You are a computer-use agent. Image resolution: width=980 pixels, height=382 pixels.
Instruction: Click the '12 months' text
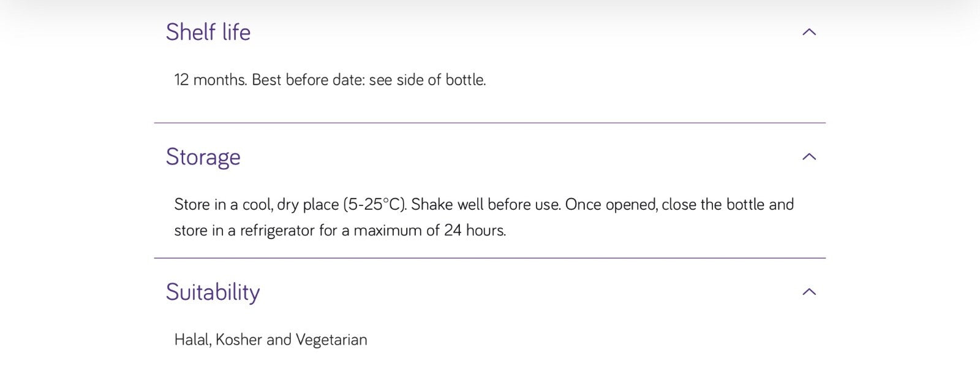210,80
